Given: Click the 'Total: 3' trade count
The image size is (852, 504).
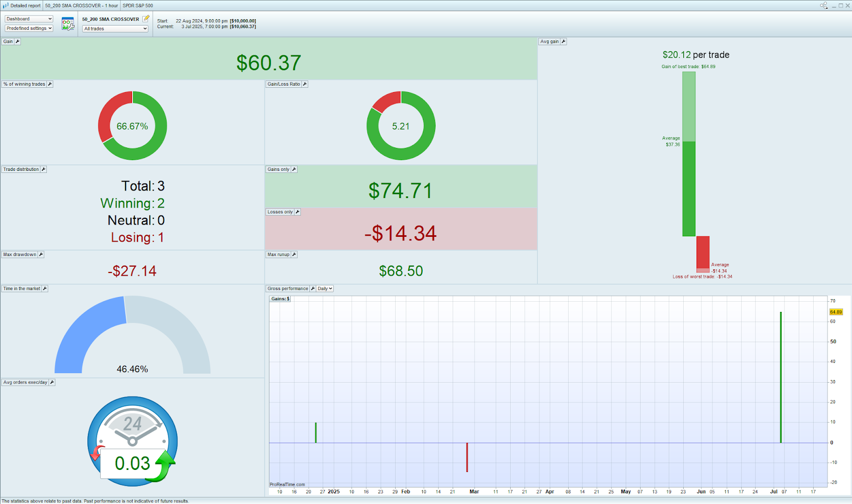Looking at the screenshot, I should click(x=143, y=186).
